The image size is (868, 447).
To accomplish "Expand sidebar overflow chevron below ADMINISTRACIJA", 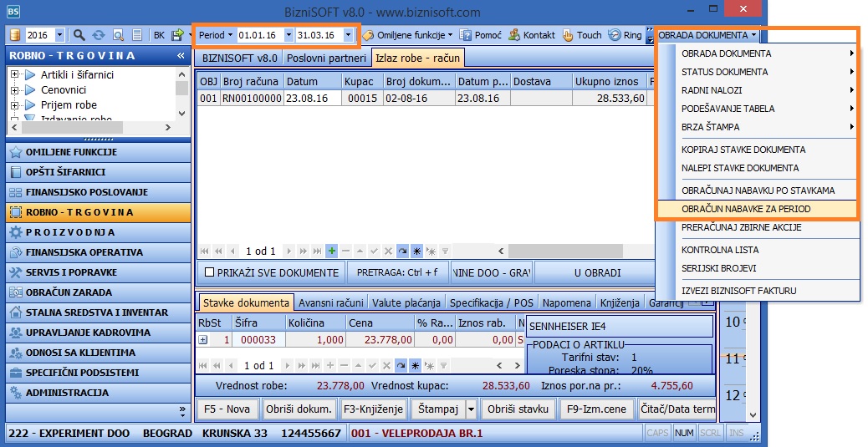I will point(182,410).
